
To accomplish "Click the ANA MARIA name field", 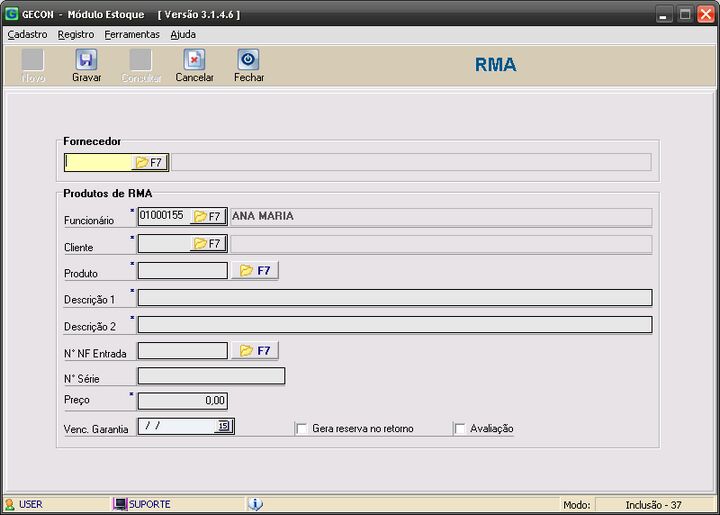I will 441,216.
